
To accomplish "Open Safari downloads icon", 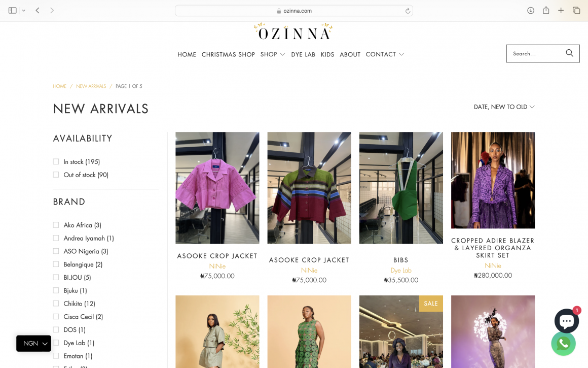I will [531, 11].
